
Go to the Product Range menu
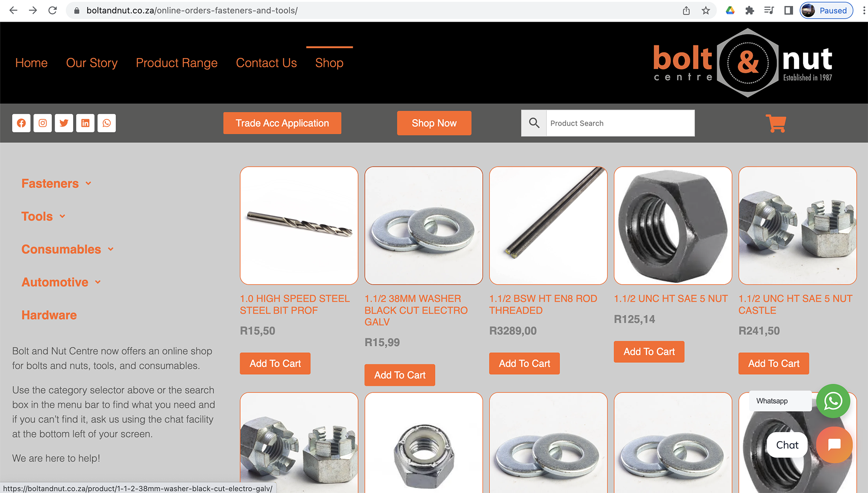click(176, 63)
